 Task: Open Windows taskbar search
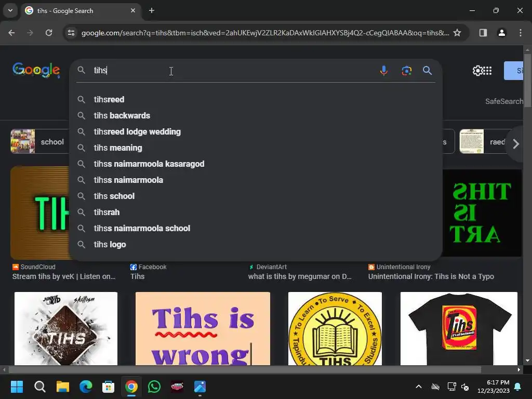point(39,387)
